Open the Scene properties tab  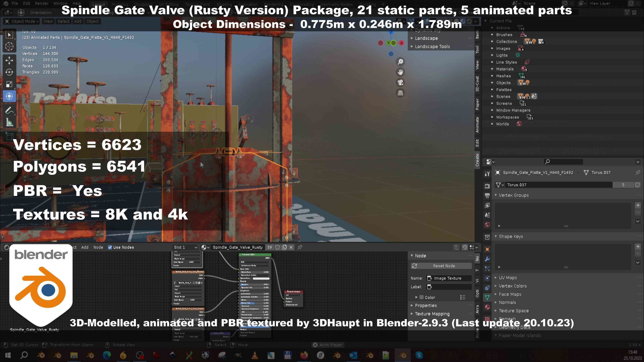[487, 215]
